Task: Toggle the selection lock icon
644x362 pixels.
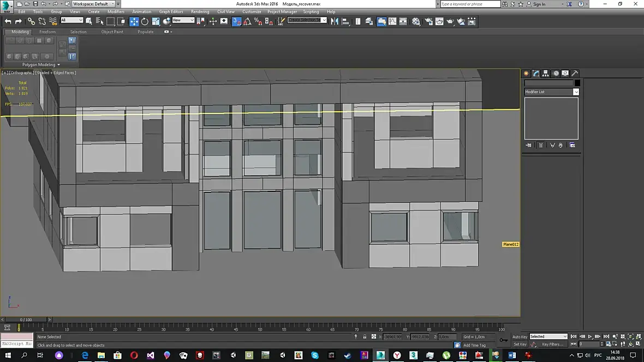Action: tap(365, 337)
